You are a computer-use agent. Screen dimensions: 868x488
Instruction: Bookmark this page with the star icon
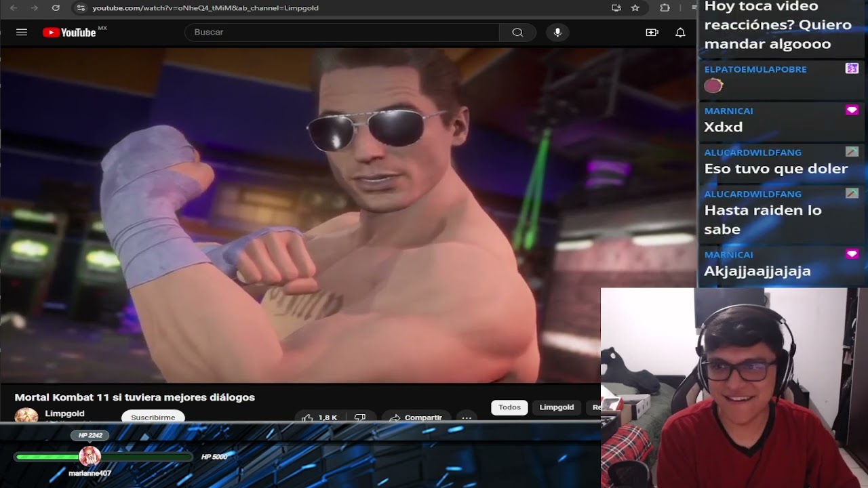635,7
